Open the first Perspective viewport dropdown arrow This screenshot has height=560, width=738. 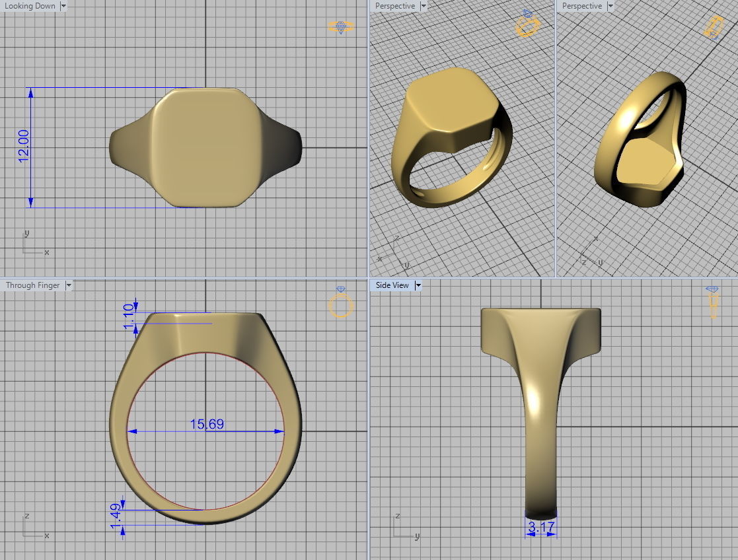(423, 6)
